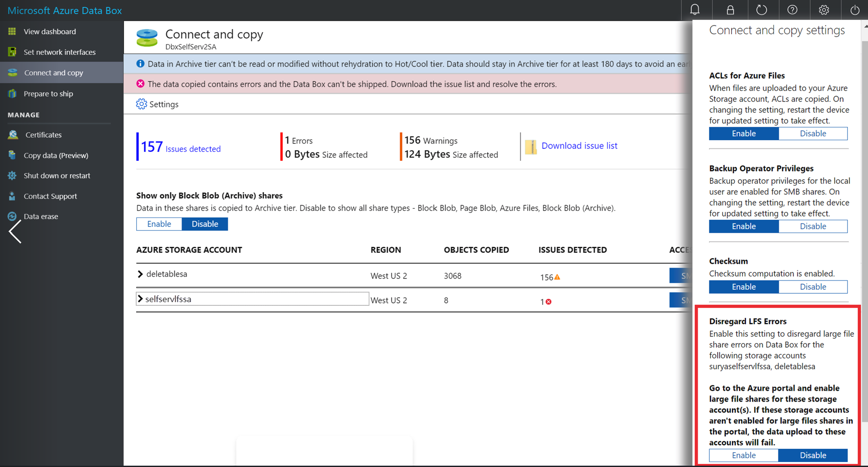This screenshot has width=868, height=467.
Task: Enable Show only Block Blob Archive shares
Action: [159, 224]
